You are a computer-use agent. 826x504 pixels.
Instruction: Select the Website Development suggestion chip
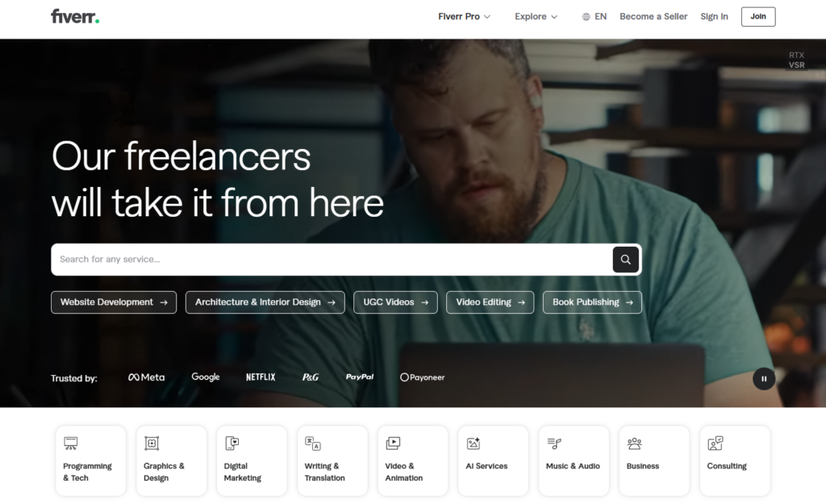(x=114, y=302)
